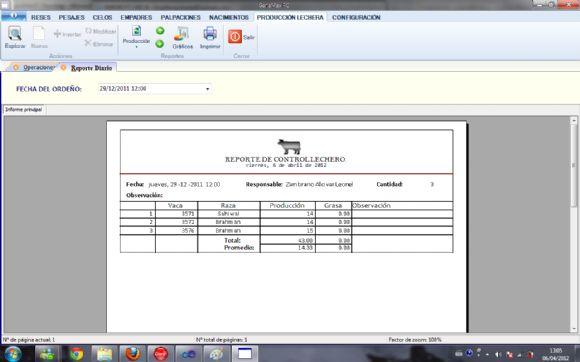Open the Windows Start orb
Screen dimensions: 580x362
(13, 354)
